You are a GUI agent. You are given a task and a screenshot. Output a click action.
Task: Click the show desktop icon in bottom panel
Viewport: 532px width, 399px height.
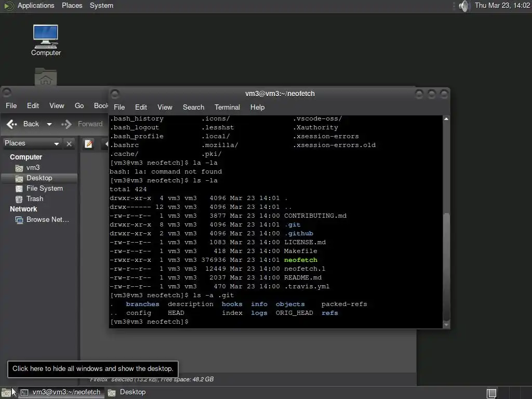[x=6, y=393]
